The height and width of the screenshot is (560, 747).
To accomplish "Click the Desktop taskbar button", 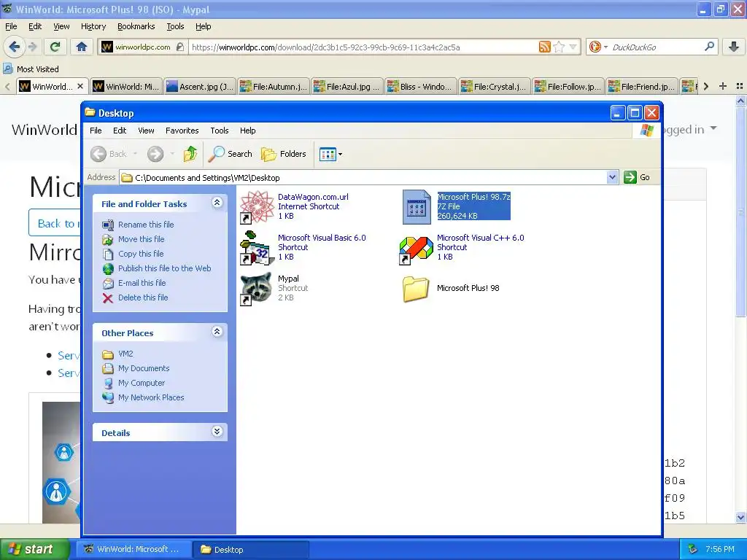I will [251, 550].
